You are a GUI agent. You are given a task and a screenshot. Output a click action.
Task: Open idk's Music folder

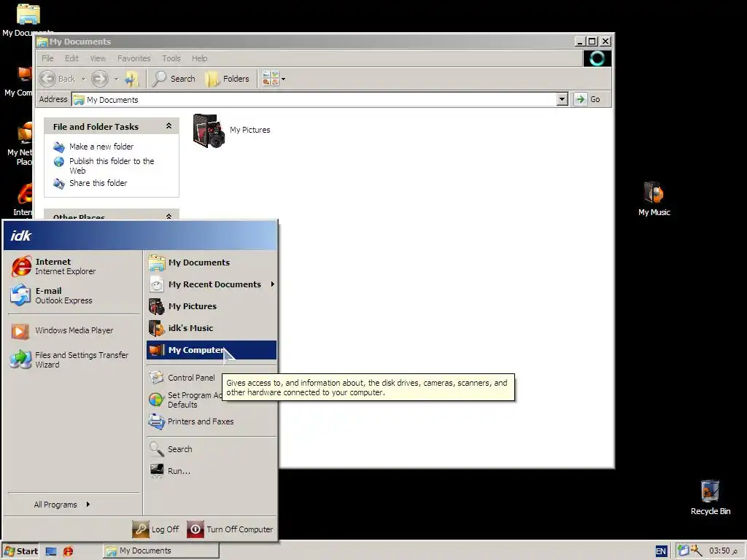[211, 328]
